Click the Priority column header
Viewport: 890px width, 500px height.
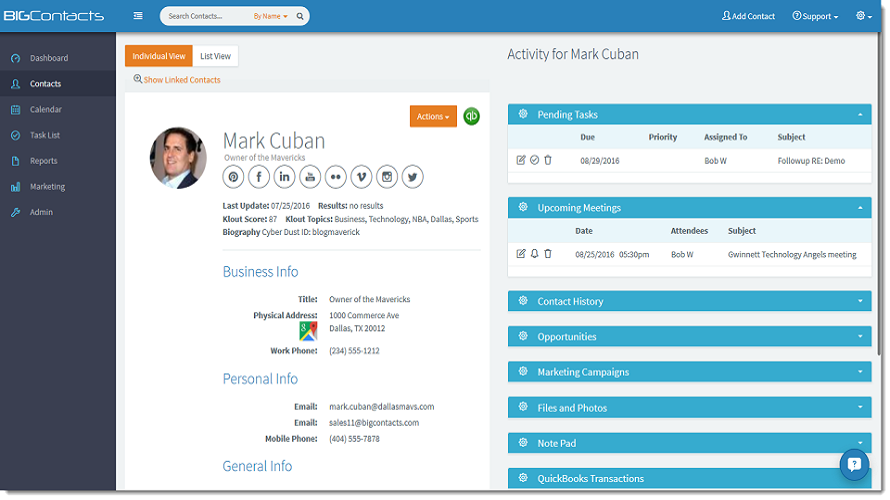[x=663, y=137]
